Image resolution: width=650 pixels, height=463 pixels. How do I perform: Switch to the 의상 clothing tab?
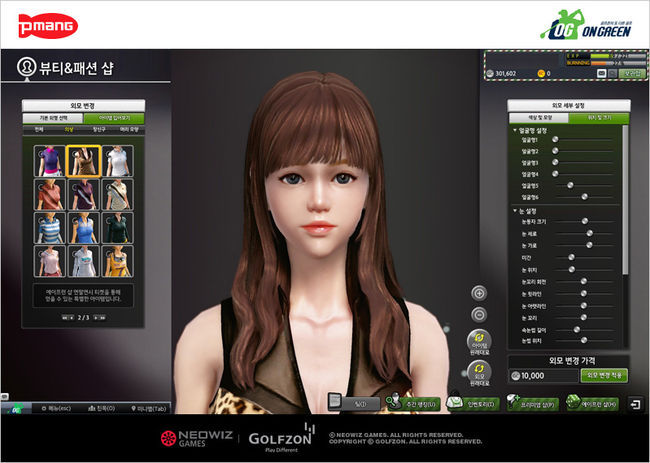pyautogui.click(x=69, y=130)
